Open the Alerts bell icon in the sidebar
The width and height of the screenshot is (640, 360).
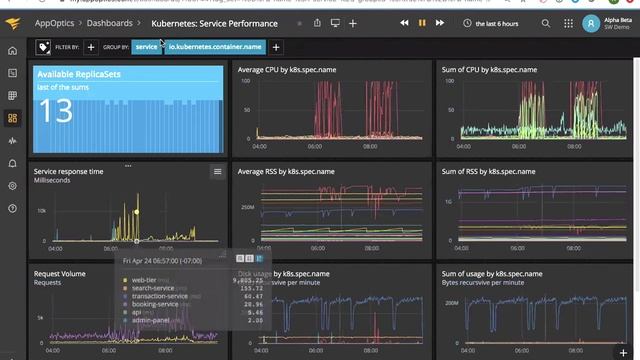[13, 163]
